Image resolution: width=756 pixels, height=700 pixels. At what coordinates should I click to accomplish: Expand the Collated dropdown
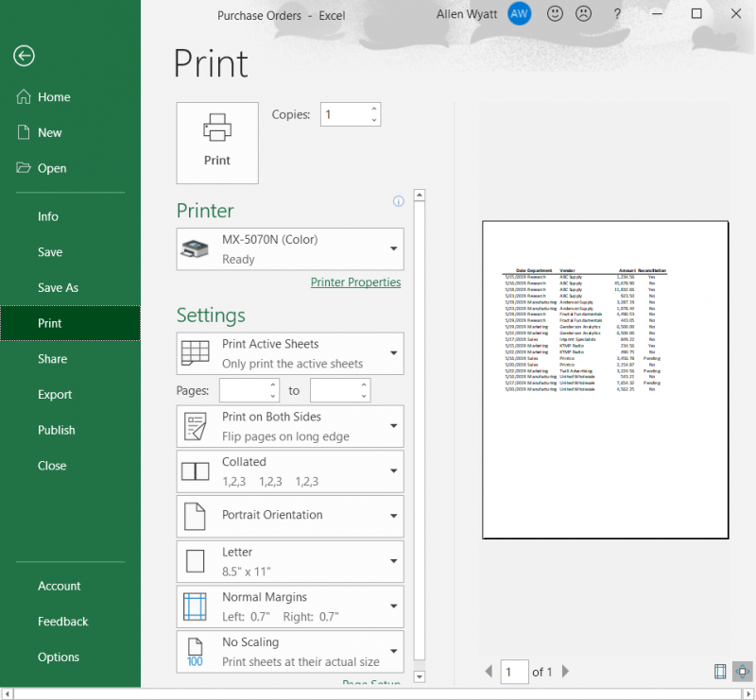pos(290,471)
